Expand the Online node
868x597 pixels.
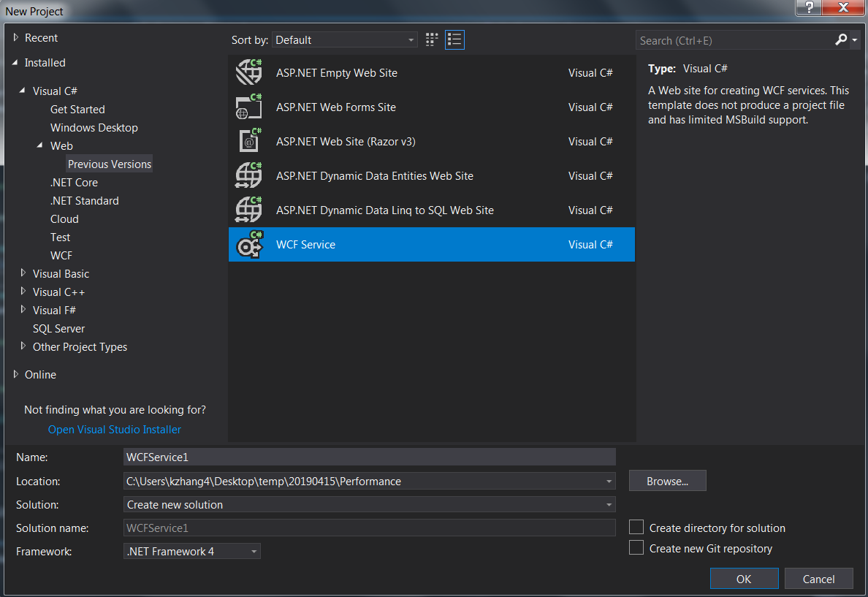coord(16,374)
